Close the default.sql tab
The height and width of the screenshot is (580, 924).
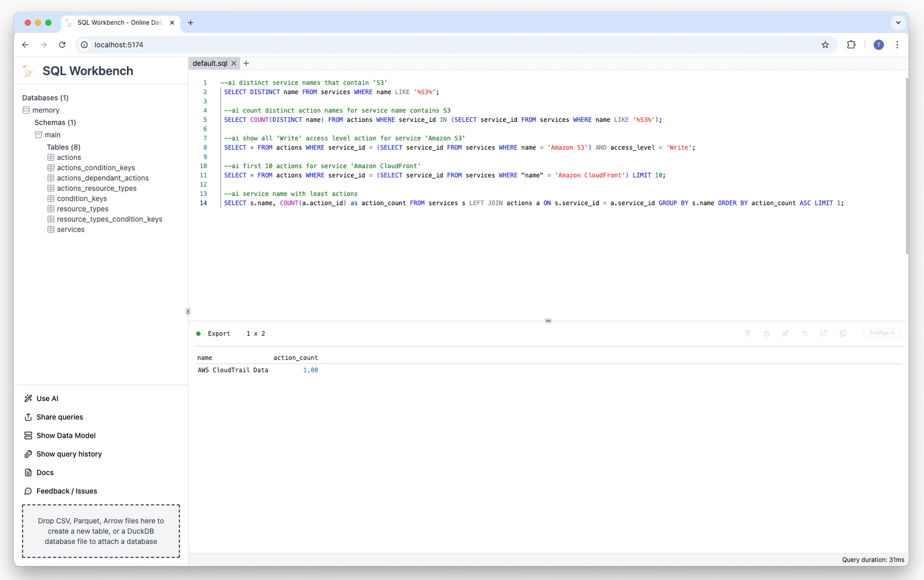point(234,64)
